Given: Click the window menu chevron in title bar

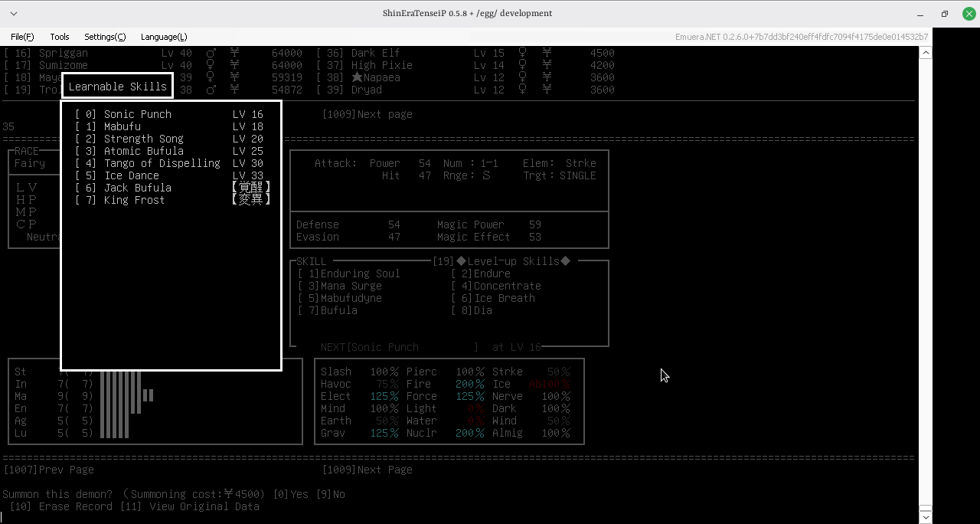Looking at the screenshot, I should (14, 13).
